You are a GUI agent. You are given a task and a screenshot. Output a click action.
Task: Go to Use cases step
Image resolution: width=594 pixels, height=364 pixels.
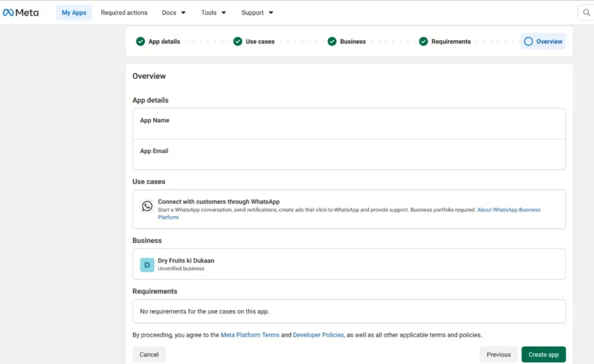(x=260, y=42)
